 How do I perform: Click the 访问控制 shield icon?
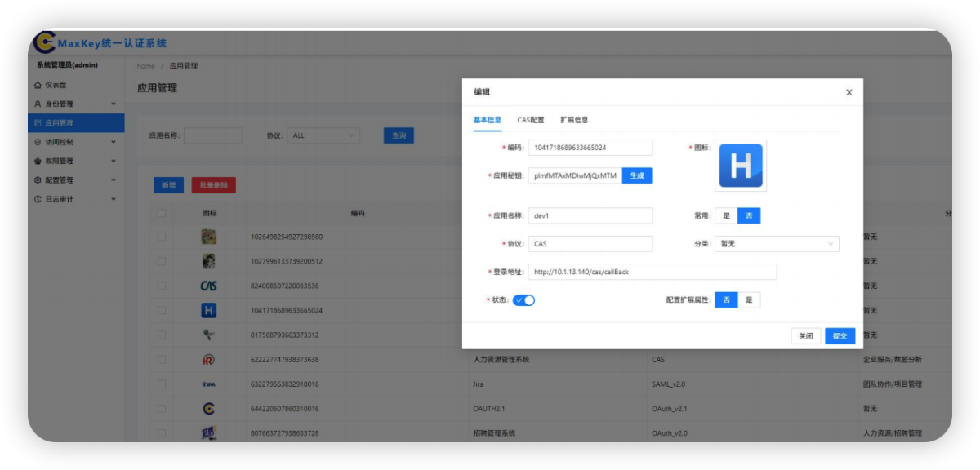pyautogui.click(x=38, y=142)
